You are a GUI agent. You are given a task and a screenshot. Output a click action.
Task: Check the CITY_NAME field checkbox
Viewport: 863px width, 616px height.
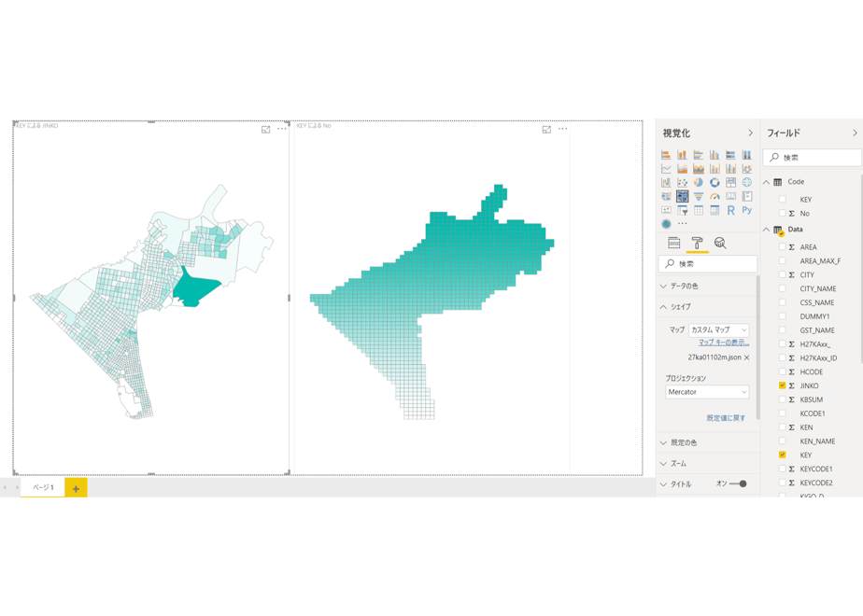(x=782, y=288)
